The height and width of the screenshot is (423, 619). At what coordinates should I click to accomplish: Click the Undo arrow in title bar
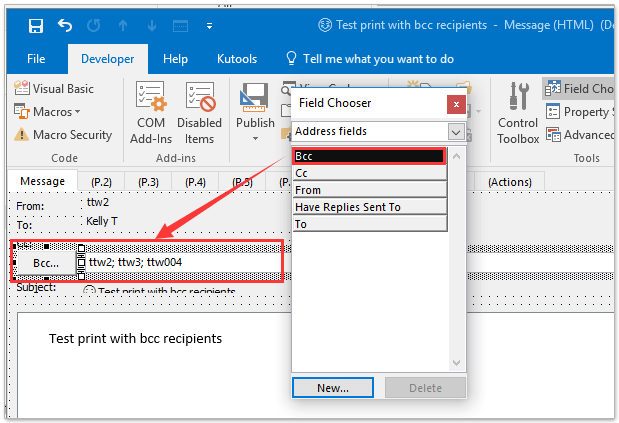click(65, 26)
